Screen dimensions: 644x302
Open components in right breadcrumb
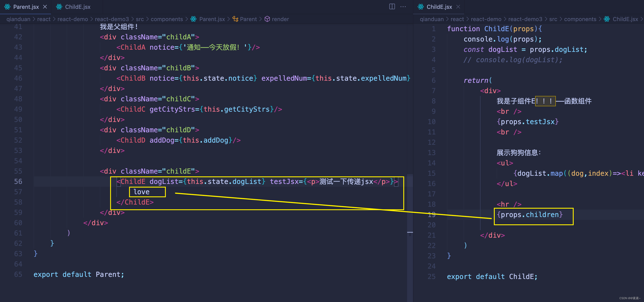580,19
